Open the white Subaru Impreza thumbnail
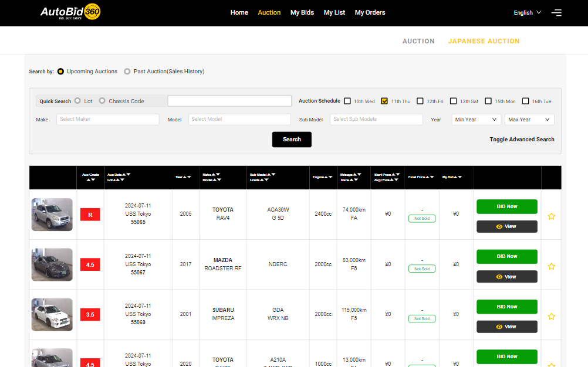Image resolution: width=588 pixels, height=367 pixels. pos(52,315)
